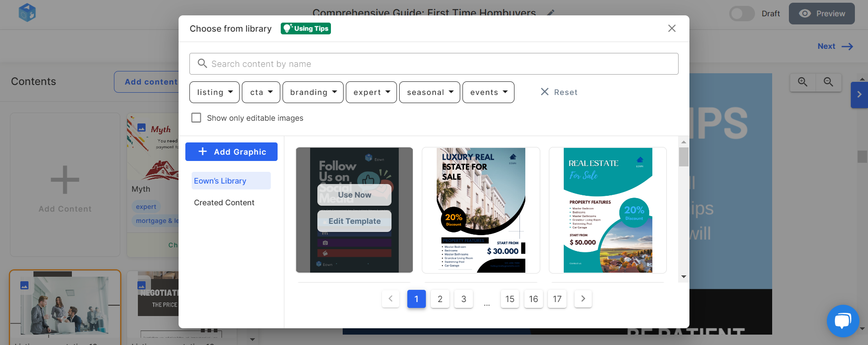
Task: Click the image icon on Myth card
Action: (x=142, y=128)
